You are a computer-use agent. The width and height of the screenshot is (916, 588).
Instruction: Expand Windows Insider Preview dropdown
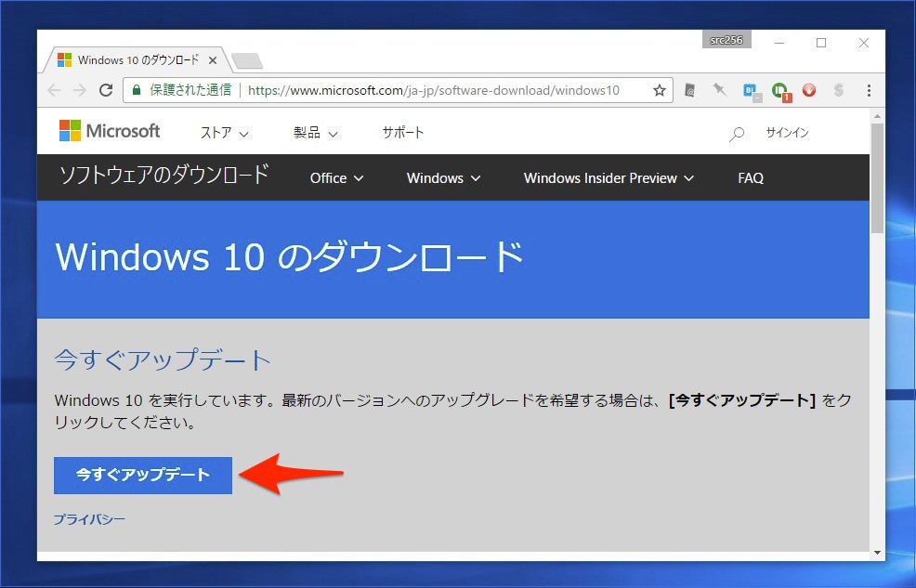point(608,178)
